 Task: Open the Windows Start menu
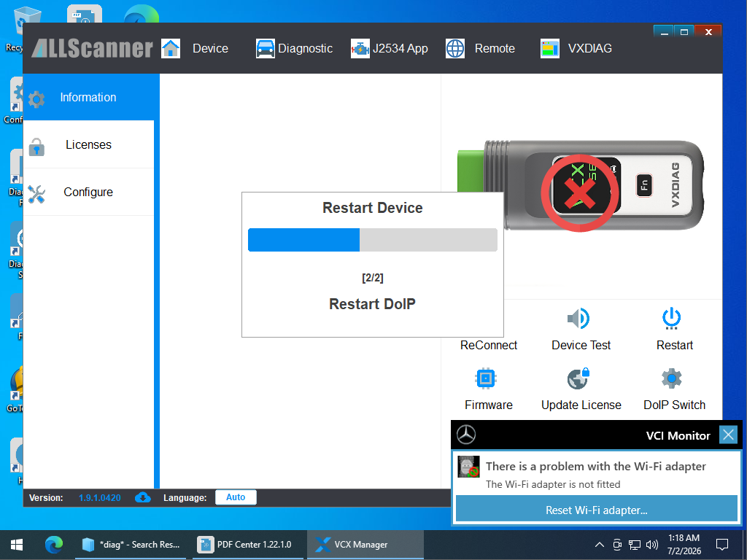18,545
